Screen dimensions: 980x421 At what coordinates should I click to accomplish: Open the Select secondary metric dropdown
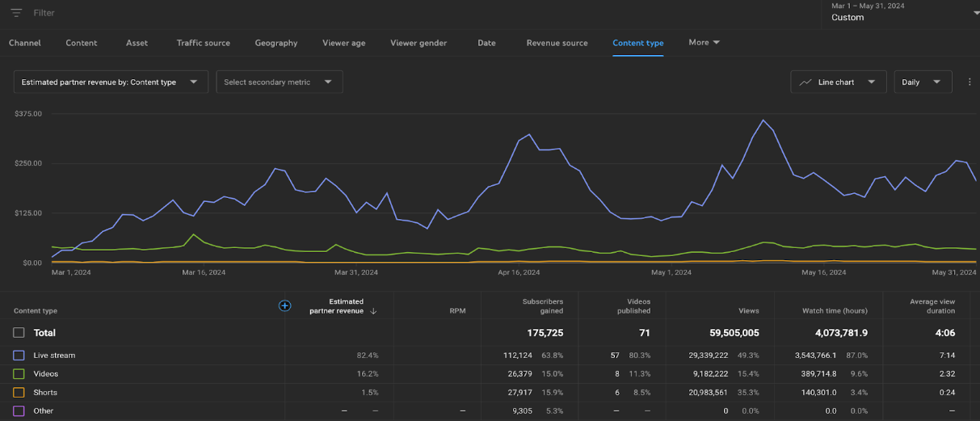(279, 82)
